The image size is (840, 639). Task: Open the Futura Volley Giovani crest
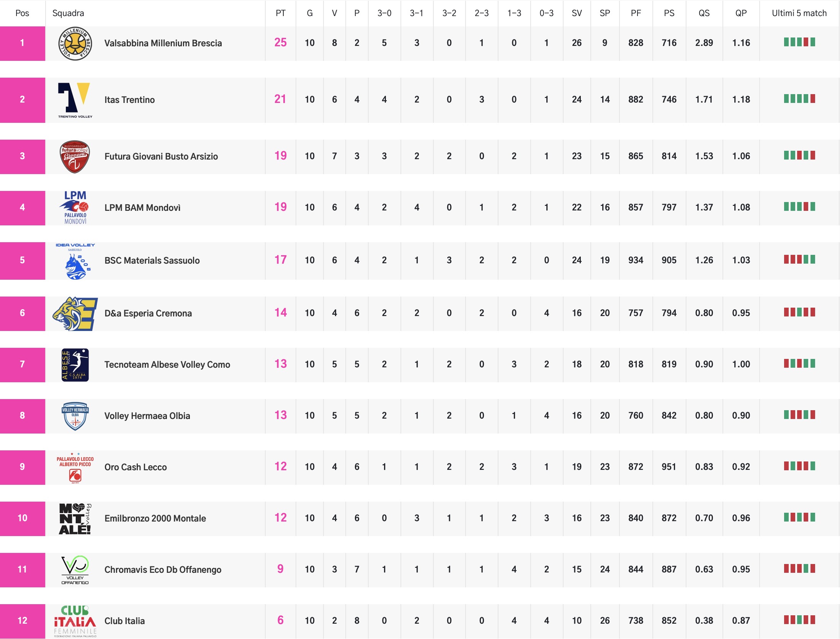(x=75, y=156)
